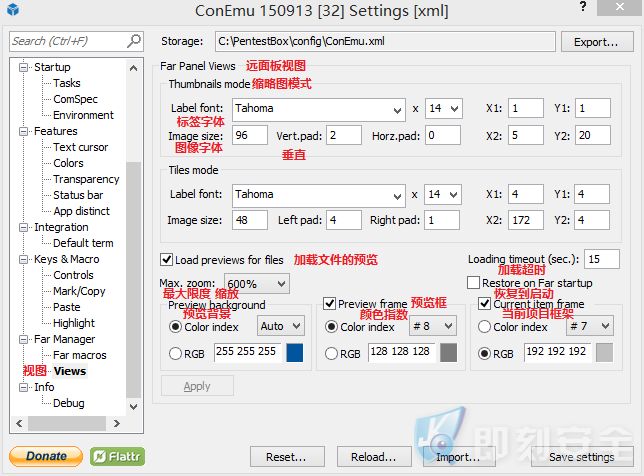The height and width of the screenshot is (476, 644).
Task: Enable Restore on Far startup checkbox
Action: coord(474,283)
